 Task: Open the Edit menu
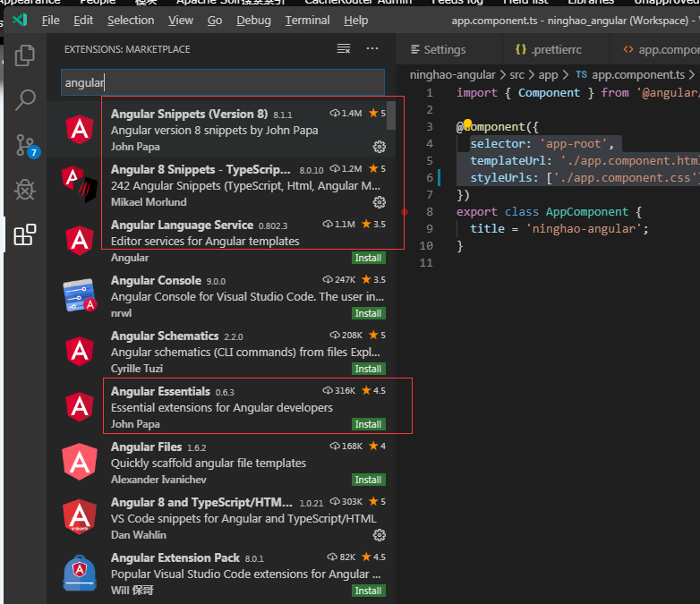83,20
